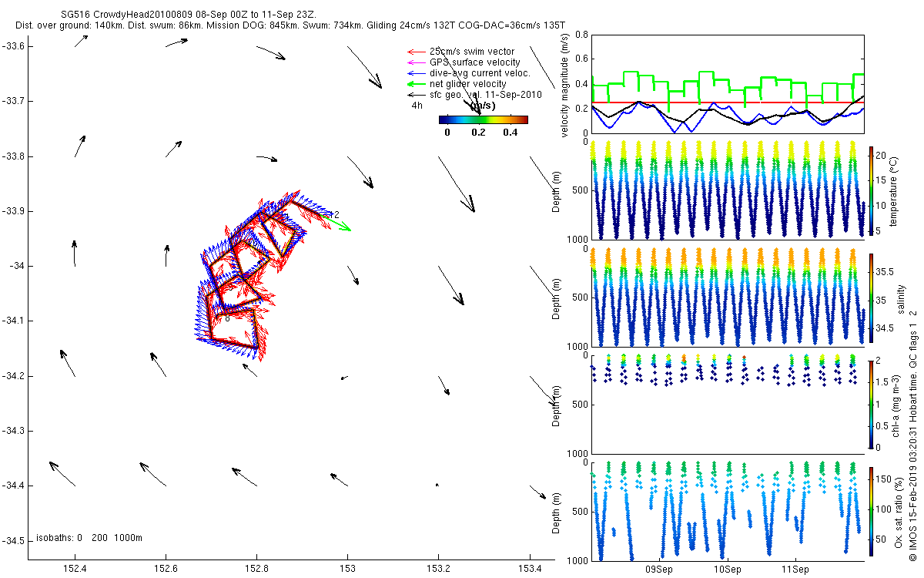The height and width of the screenshot is (578, 924).
Task: Click the salinity colorbar
Action: click(871, 299)
